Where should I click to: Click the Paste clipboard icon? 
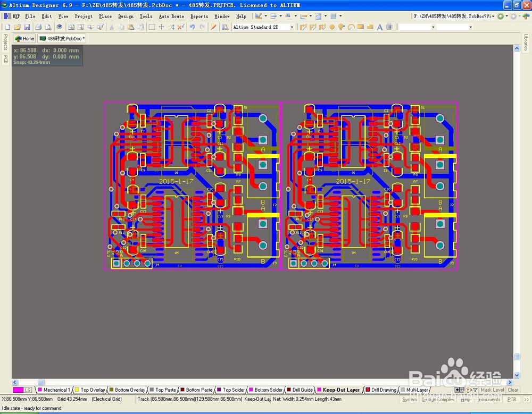[131, 27]
